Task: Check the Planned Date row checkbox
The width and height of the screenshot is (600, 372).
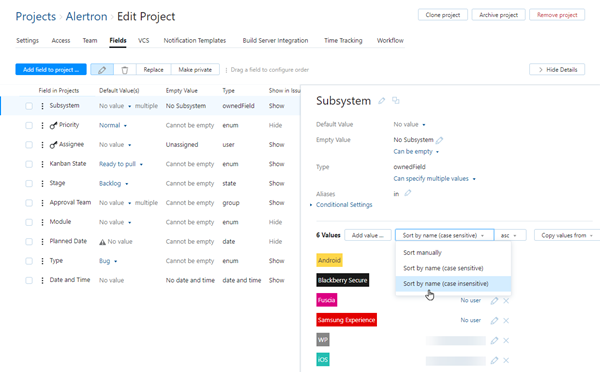Action: pyautogui.click(x=29, y=241)
